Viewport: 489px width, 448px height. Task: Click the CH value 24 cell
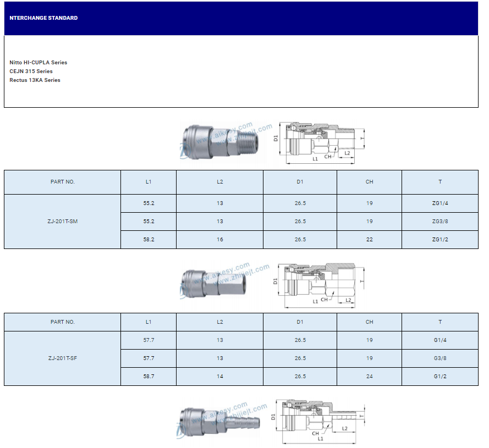369,377
